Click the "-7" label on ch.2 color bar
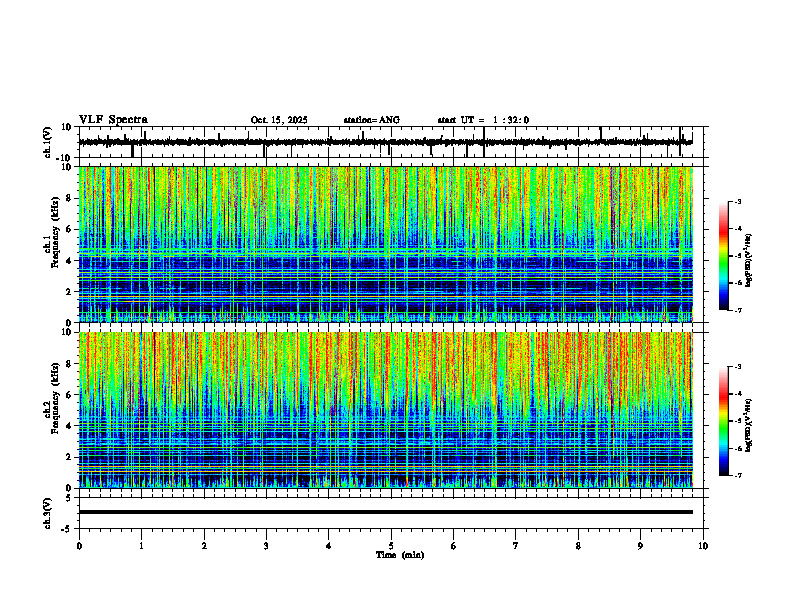The height and width of the screenshot is (612, 792). pos(737,475)
